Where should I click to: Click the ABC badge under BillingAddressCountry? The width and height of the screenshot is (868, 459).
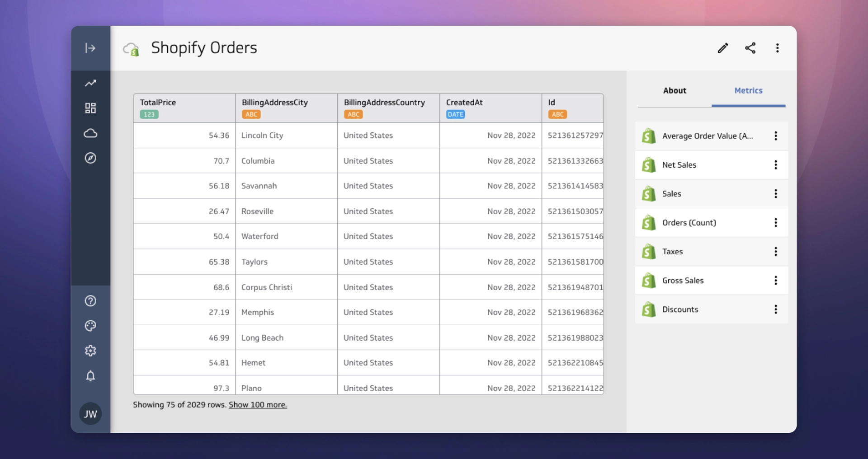tap(354, 114)
